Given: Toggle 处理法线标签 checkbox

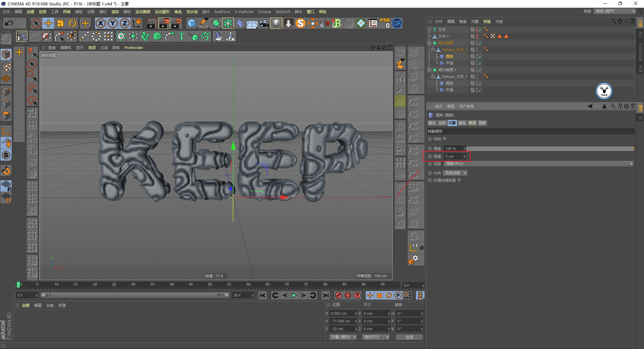Looking at the screenshot, I should [460, 180].
